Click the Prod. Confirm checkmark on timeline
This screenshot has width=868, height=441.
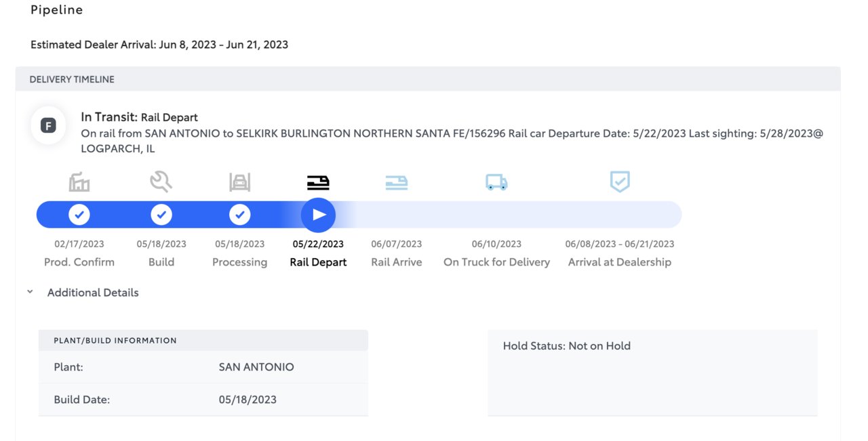pyautogui.click(x=79, y=215)
